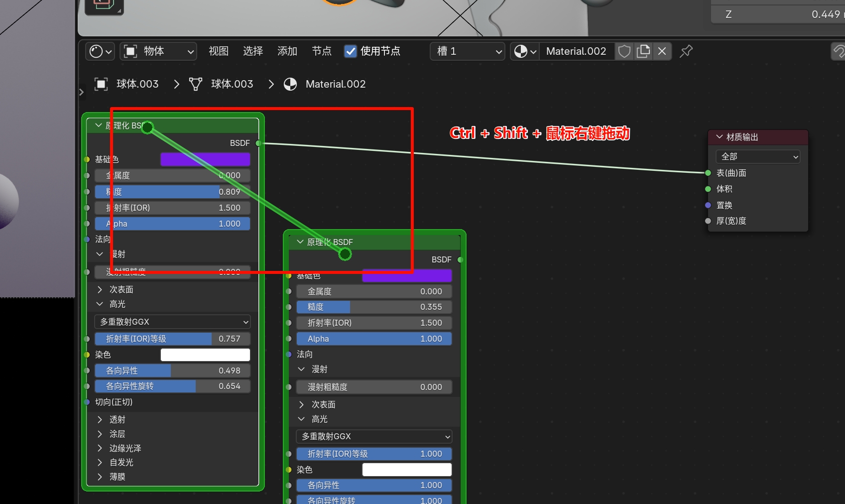The height and width of the screenshot is (504, 845).
Task: Click the 球体.003 object breadcrumb icon
Action: [101, 84]
